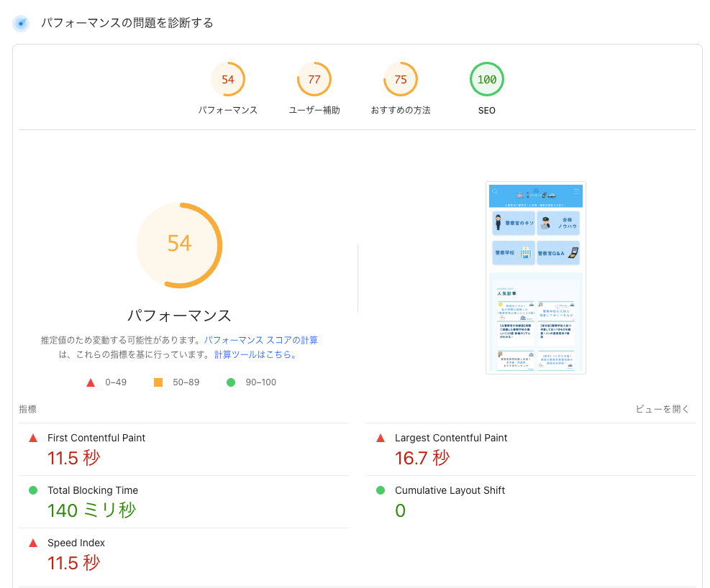This screenshot has height=588, width=710.
Task: Click the Total Blocking Time value 140 ミリ秒
Action: (x=91, y=510)
